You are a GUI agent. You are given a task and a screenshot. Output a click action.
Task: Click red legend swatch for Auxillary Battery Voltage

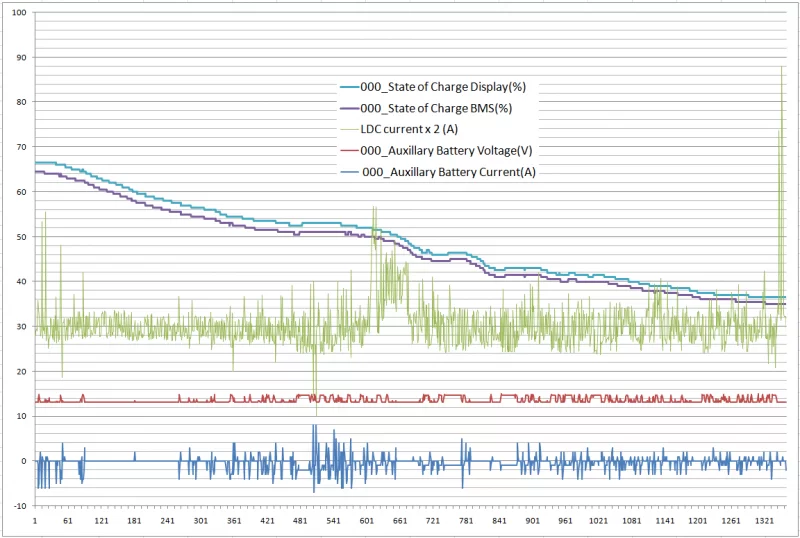pyautogui.click(x=348, y=150)
